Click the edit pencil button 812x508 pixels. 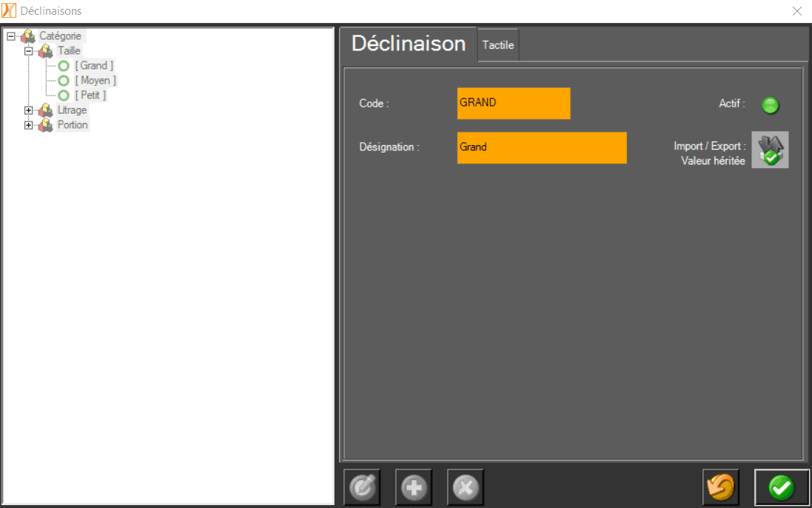tap(362, 487)
